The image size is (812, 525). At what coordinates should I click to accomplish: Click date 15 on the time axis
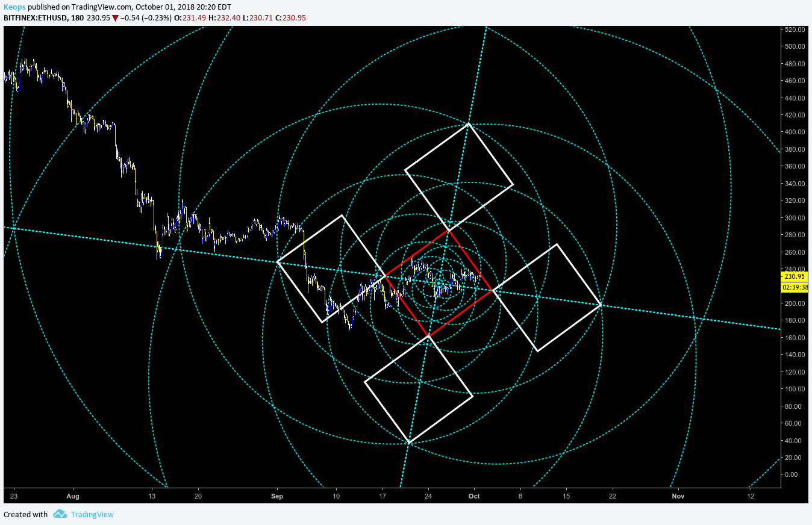click(x=566, y=497)
